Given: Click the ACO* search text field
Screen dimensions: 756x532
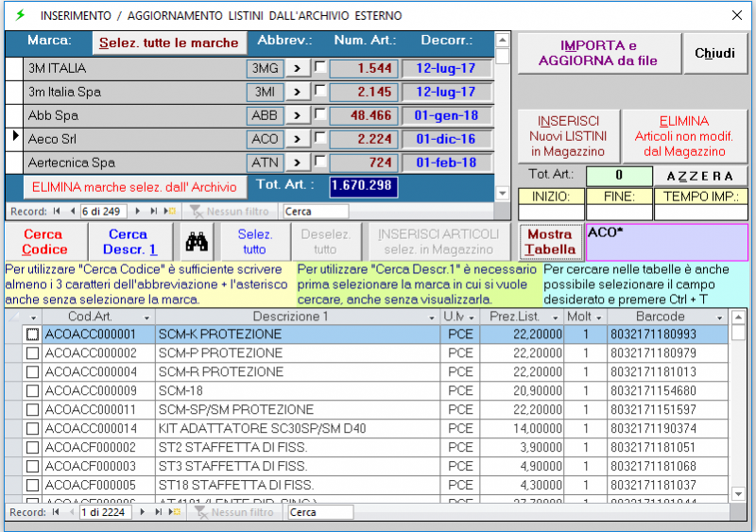Looking at the screenshot, I should (x=666, y=242).
